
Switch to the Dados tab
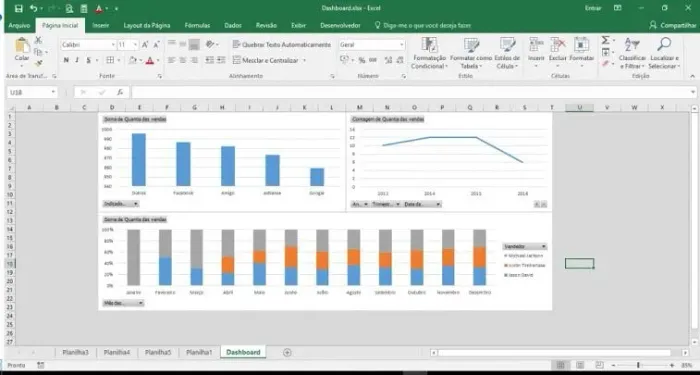[x=233, y=26]
